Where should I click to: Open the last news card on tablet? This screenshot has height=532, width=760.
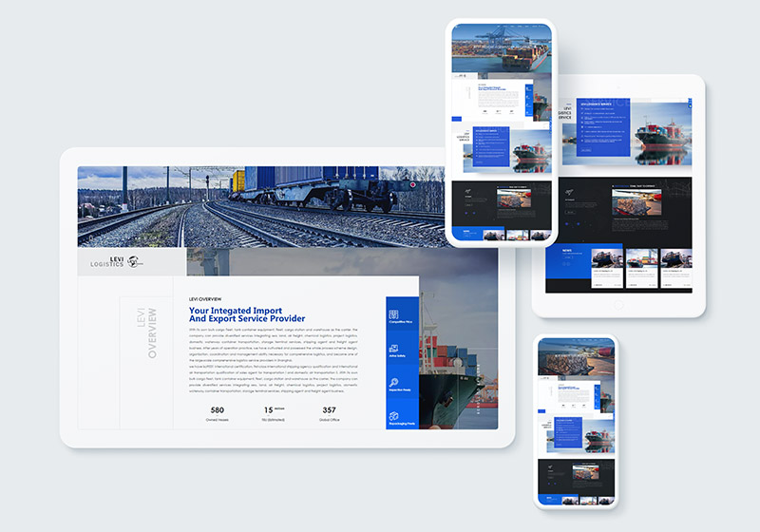tap(675, 267)
